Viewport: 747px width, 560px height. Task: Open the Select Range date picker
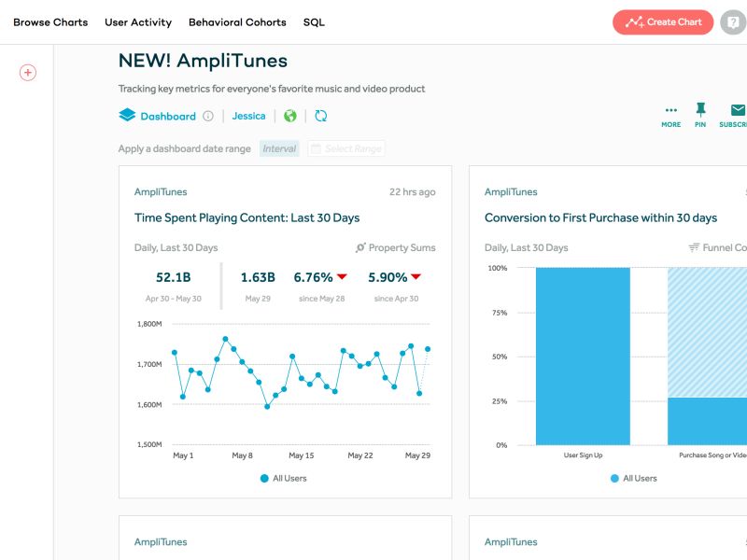coord(346,148)
